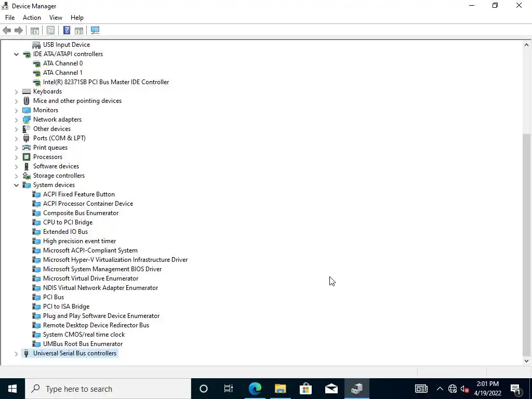
Task: Open the notification center icon
Action: point(516,389)
